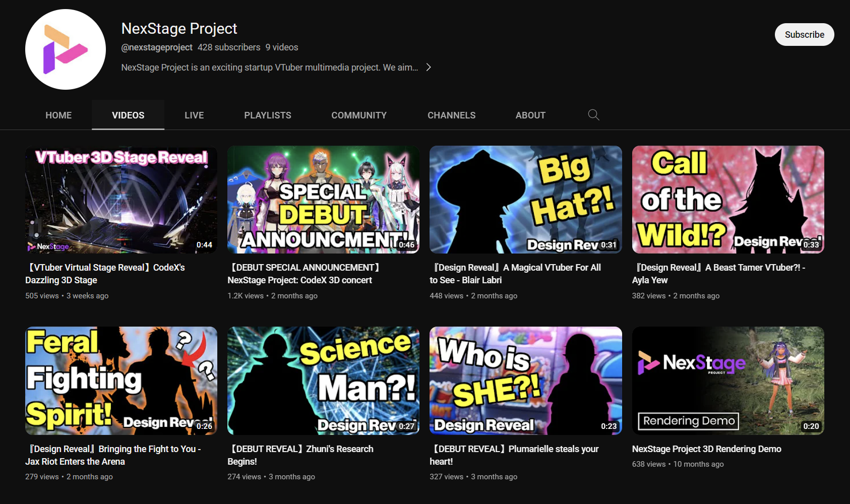Expand the channel description chevron arrow

tap(429, 67)
